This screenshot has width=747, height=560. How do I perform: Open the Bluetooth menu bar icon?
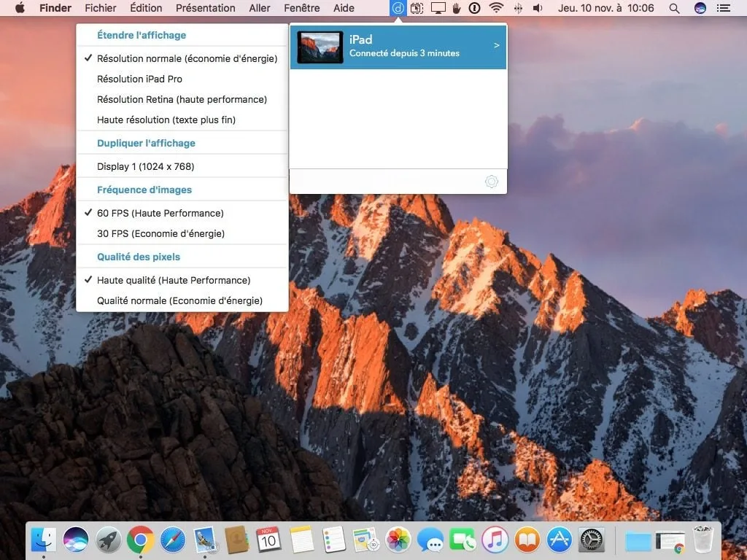click(517, 8)
